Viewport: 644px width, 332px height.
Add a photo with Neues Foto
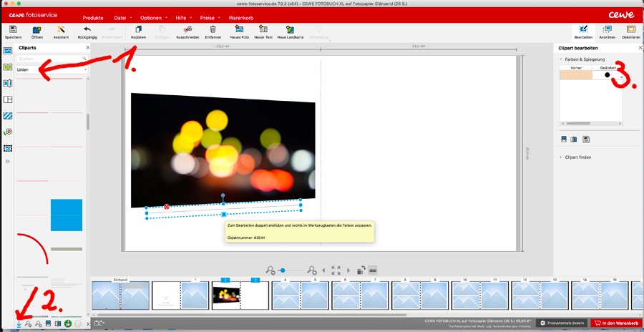240,30
